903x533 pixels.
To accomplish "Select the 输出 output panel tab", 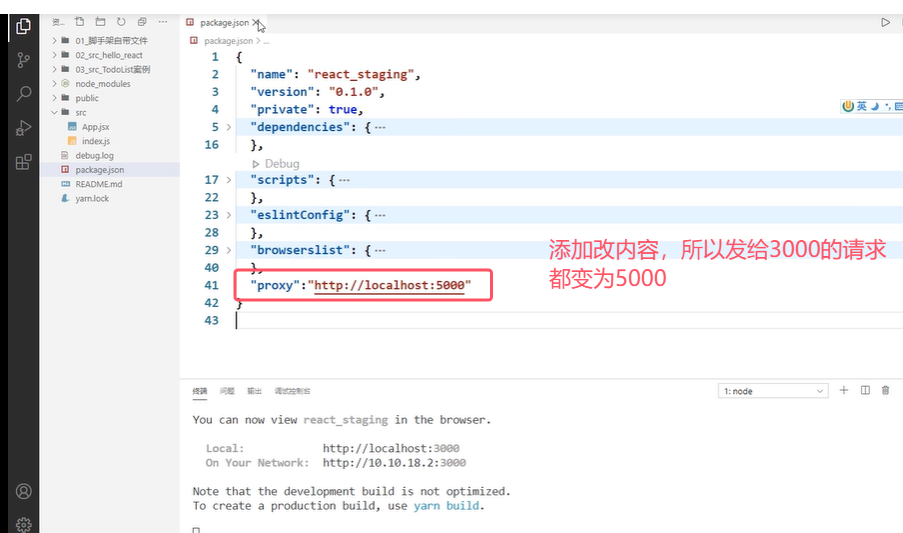I will click(254, 391).
